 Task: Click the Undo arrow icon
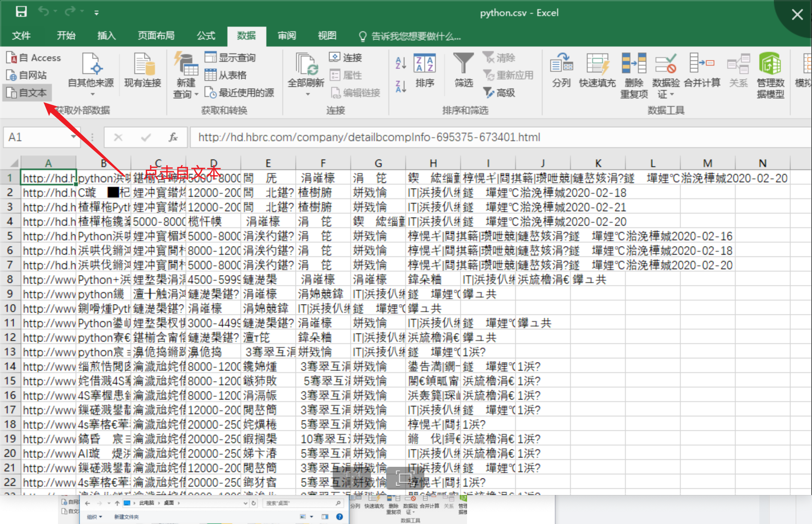pyautogui.click(x=43, y=12)
